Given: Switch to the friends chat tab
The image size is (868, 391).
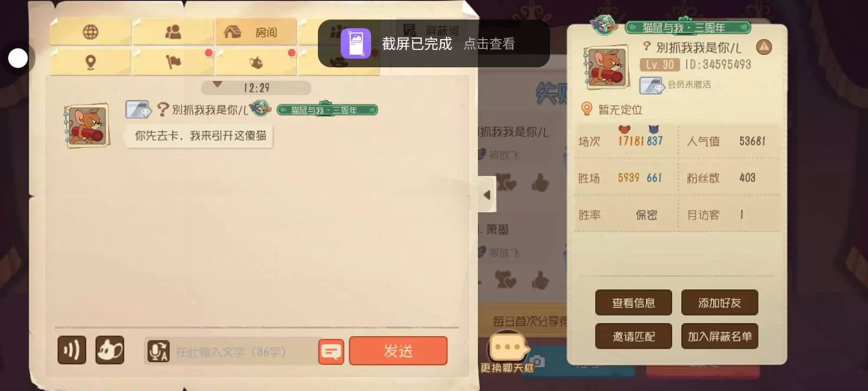Looking at the screenshot, I should click(173, 32).
